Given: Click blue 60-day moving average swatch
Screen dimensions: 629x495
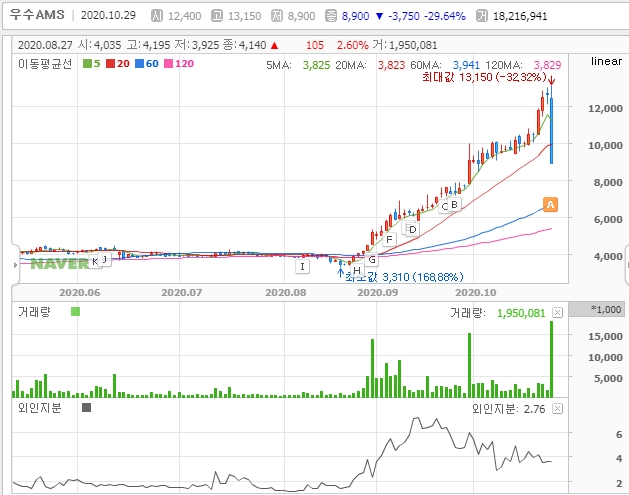Looking at the screenshot, I should tap(139, 63).
